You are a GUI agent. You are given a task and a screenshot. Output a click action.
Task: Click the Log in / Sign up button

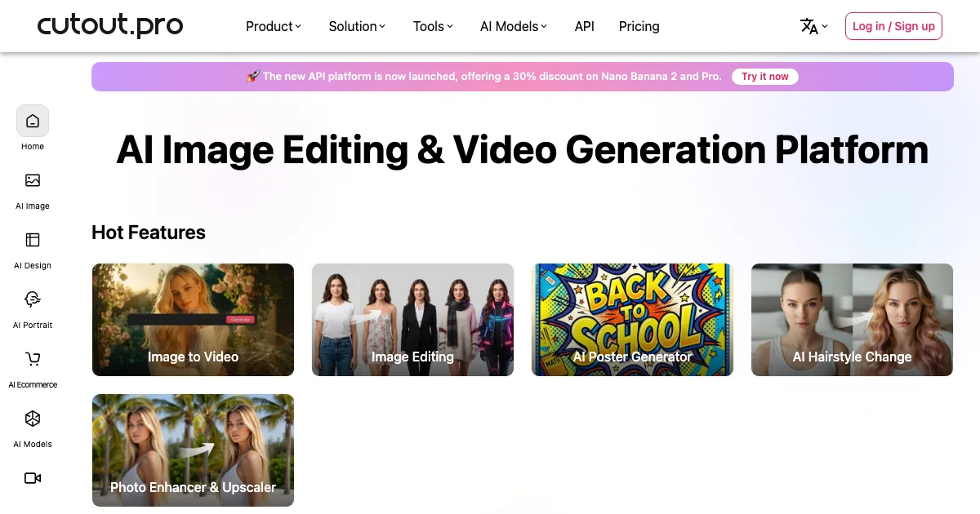(x=893, y=26)
